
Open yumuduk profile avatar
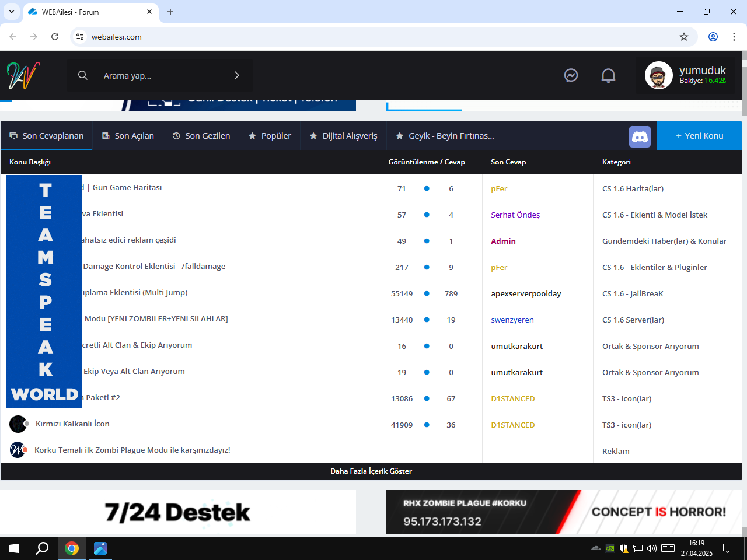(659, 75)
